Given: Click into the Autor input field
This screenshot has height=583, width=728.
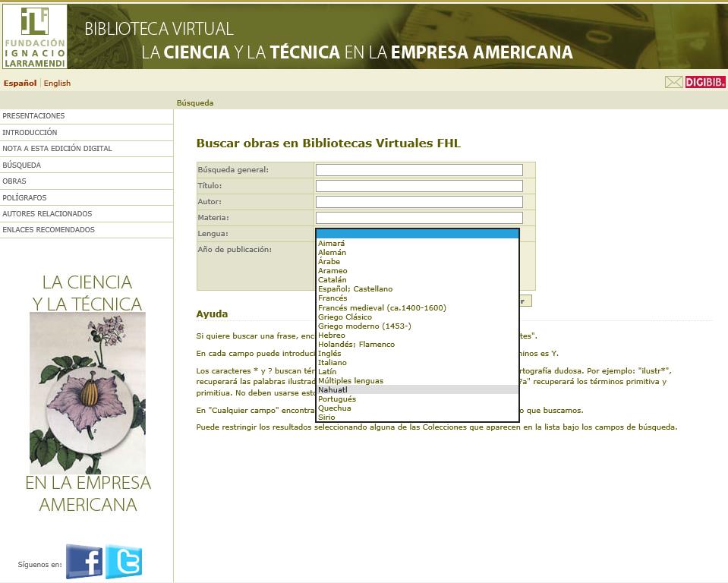Looking at the screenshot, I should 419,202.
